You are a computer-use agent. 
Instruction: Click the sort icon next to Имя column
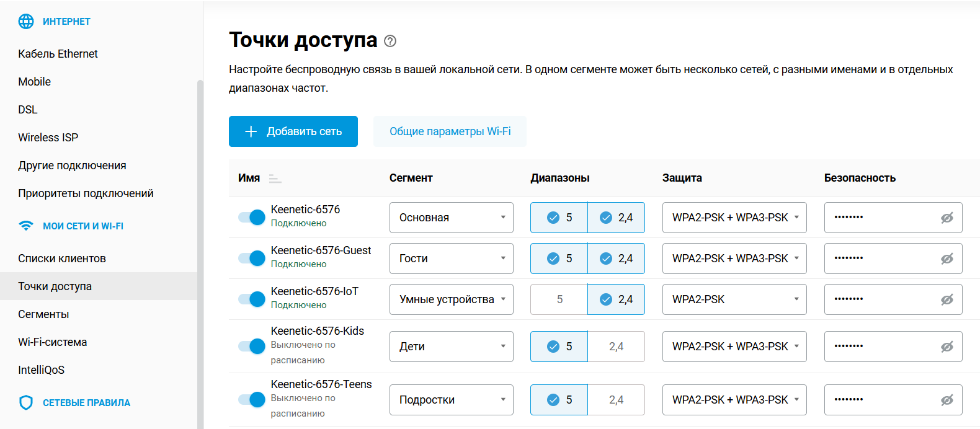(275, 179)
